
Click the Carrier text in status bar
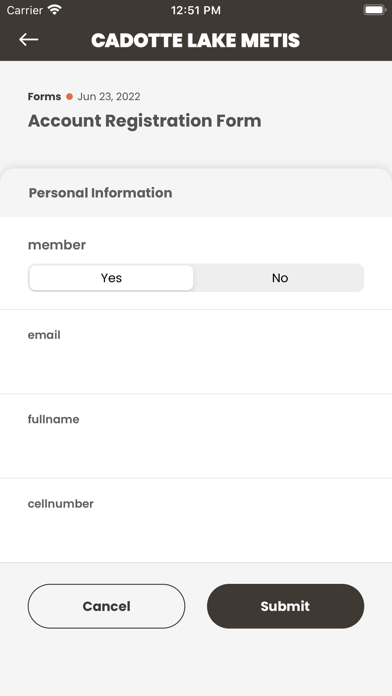click(25, 10)
